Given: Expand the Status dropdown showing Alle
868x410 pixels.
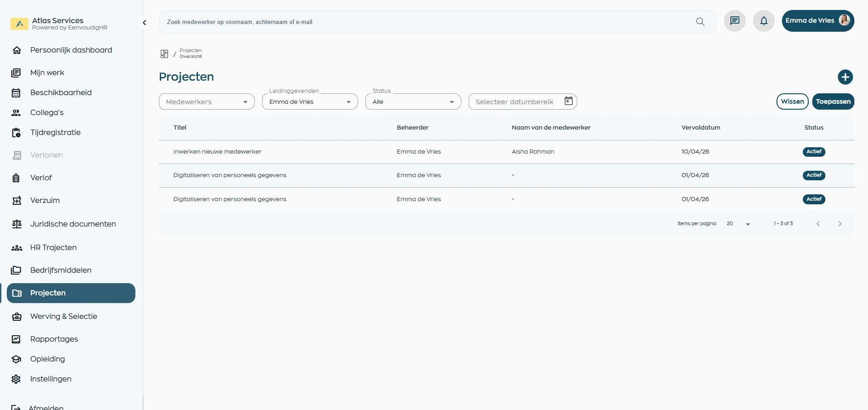Looking at the screenshot, I should click(x=412, y=101).
